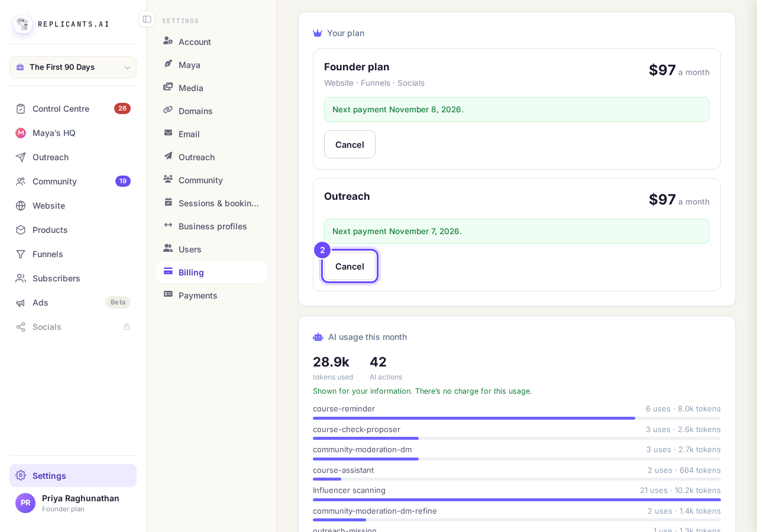Open Community in the main sidebar
The width and height of the screenshot is (757, 532).
click(x=73, y=181)
